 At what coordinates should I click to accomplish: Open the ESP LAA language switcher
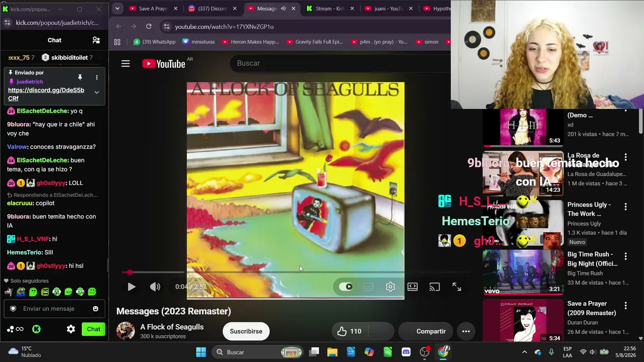[x=568, y=352]
